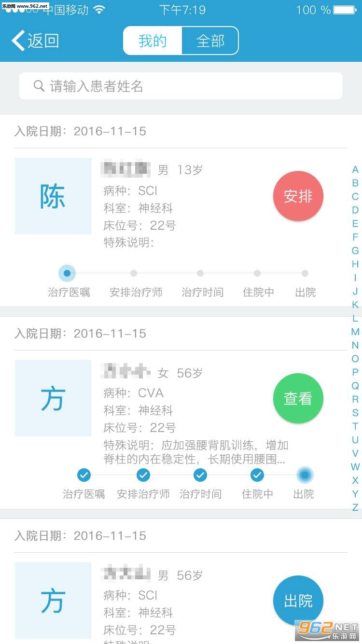This screenshot has height=644, width=362.
Task: Select 出院 step dot for patient 陈
Action: (x=305, y=273)
